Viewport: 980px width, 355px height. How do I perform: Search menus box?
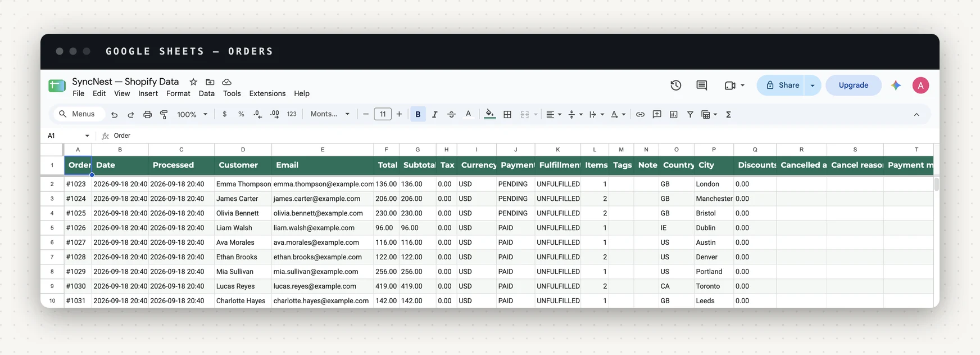click(x=79, y=114)
